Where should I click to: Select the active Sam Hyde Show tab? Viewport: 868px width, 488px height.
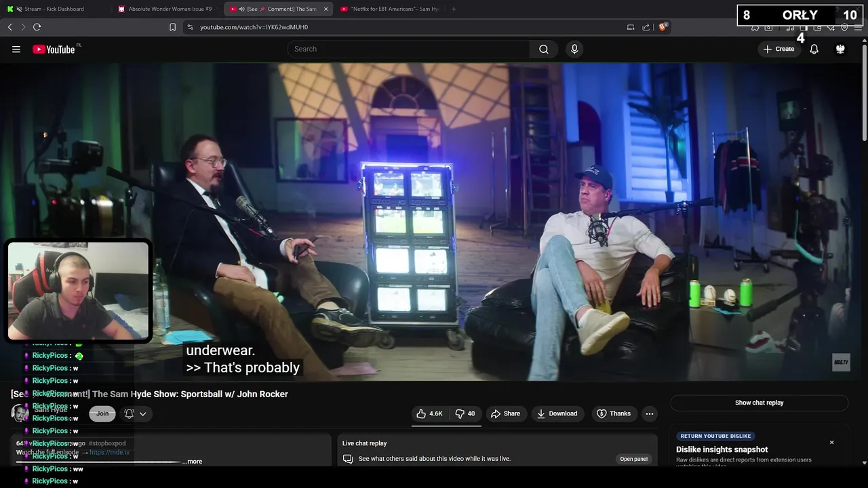pyautogui.click(x=278, y=9)
